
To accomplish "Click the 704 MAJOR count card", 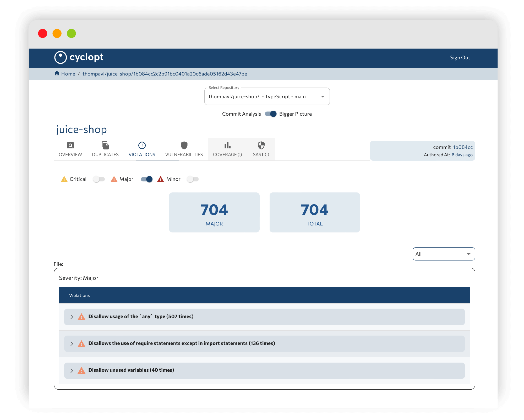I will point(214,212).
